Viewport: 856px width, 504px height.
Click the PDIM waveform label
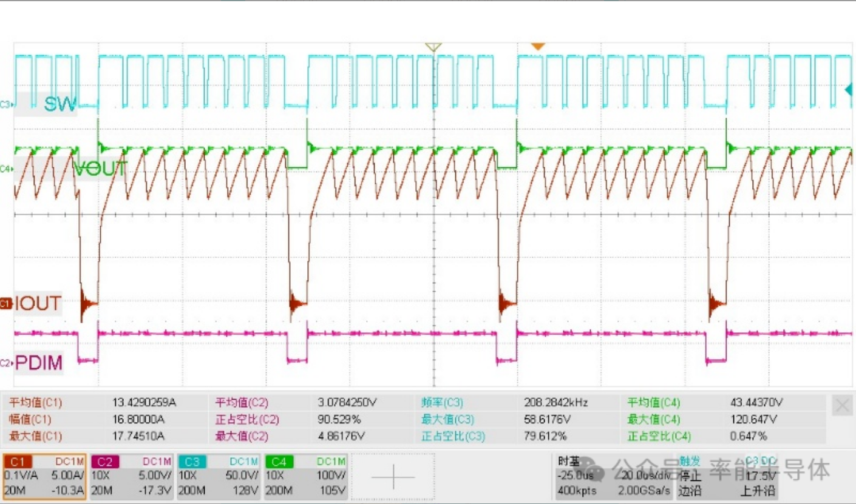click(39, 363)
